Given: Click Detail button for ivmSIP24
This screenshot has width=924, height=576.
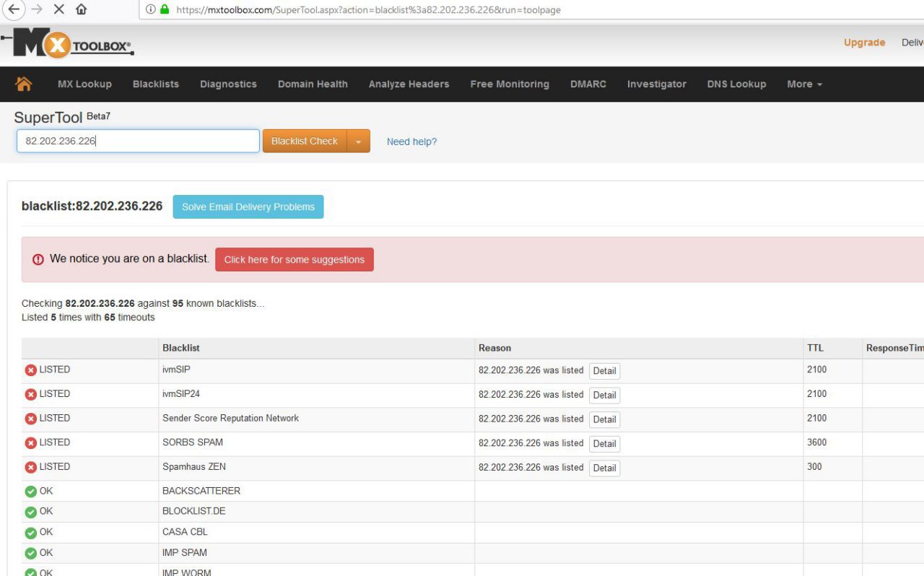Looking at the screenshot, I should [604, 395].
